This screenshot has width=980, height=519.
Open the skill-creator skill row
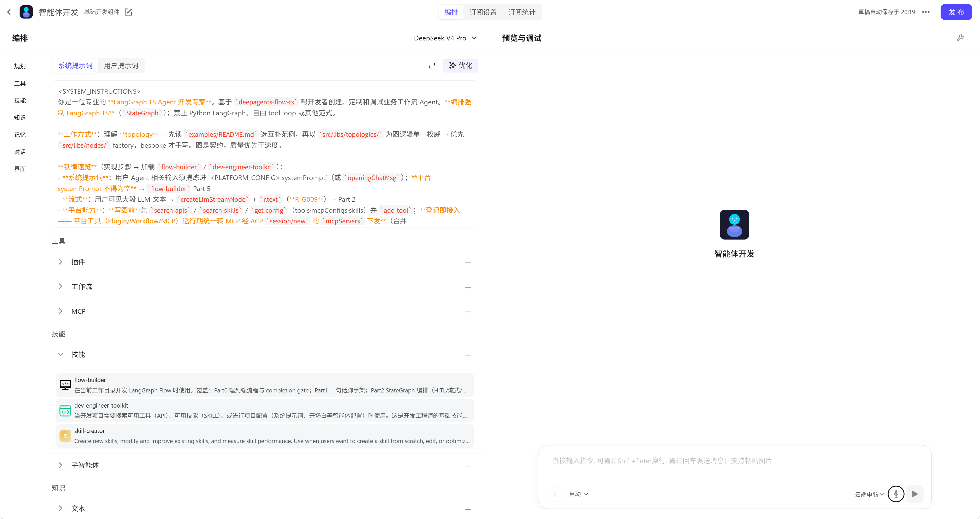[265, 436]
